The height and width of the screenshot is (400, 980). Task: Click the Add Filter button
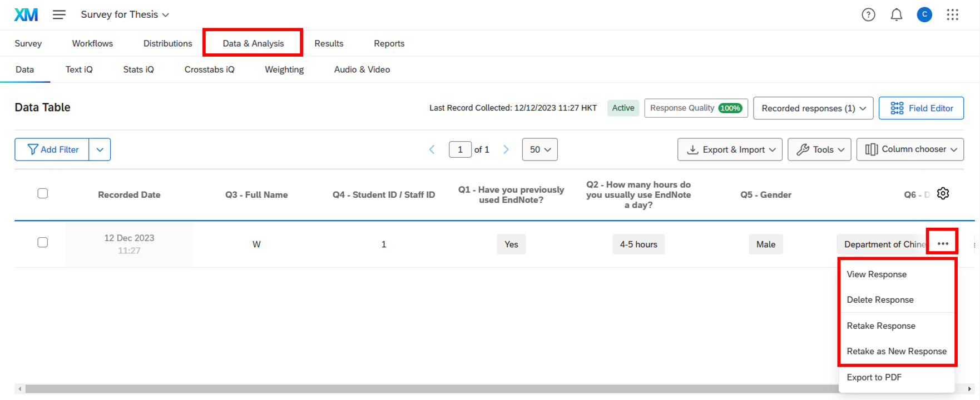[52, 149]
